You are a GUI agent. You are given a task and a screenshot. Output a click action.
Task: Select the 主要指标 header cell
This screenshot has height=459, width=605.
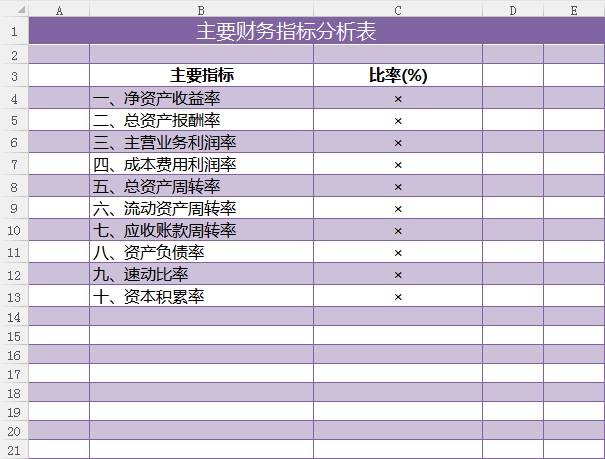[202, 76]
